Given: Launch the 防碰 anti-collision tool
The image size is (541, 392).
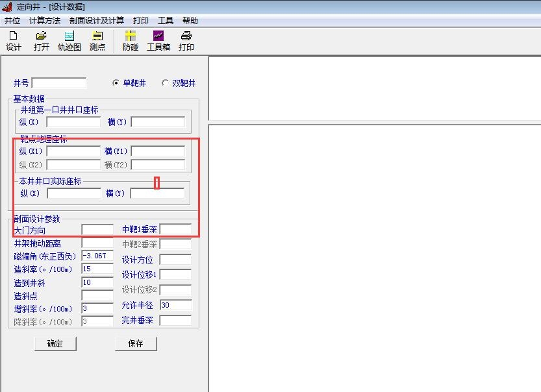Looking at the screenshot, I should point(131,40).
